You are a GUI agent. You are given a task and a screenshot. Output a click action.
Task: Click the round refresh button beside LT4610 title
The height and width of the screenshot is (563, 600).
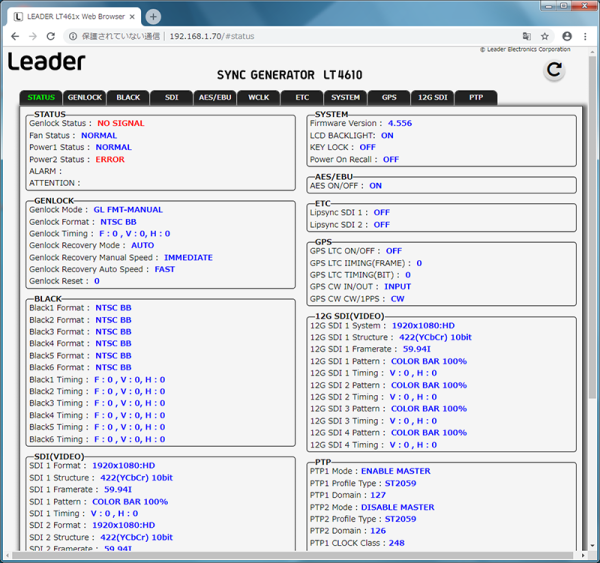tap(554, 70)
